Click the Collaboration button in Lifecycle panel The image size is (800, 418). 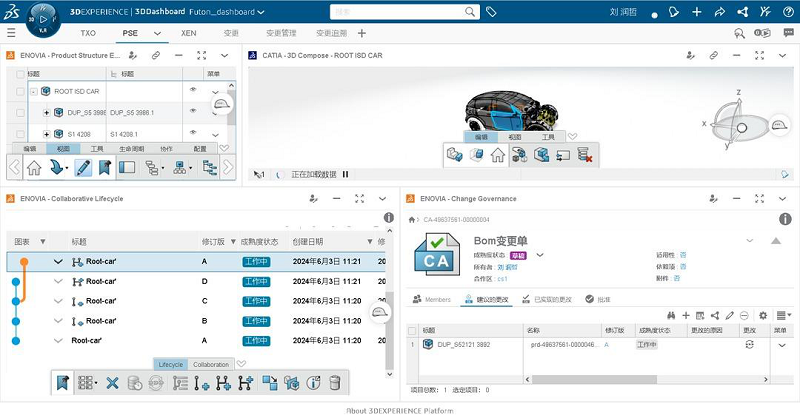click(211, 364)
